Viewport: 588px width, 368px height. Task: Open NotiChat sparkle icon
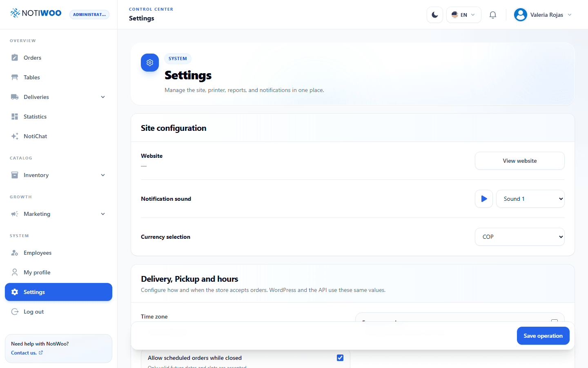click(15, 136)
